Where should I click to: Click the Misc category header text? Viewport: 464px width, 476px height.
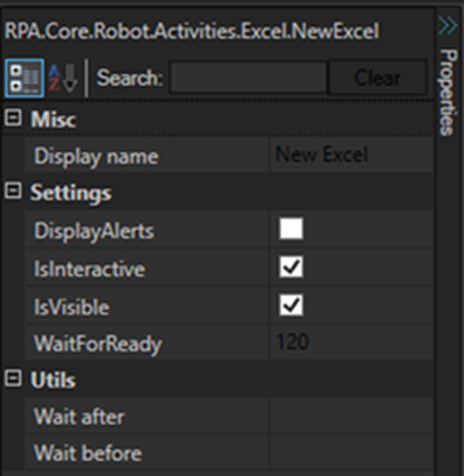point(53,119)
